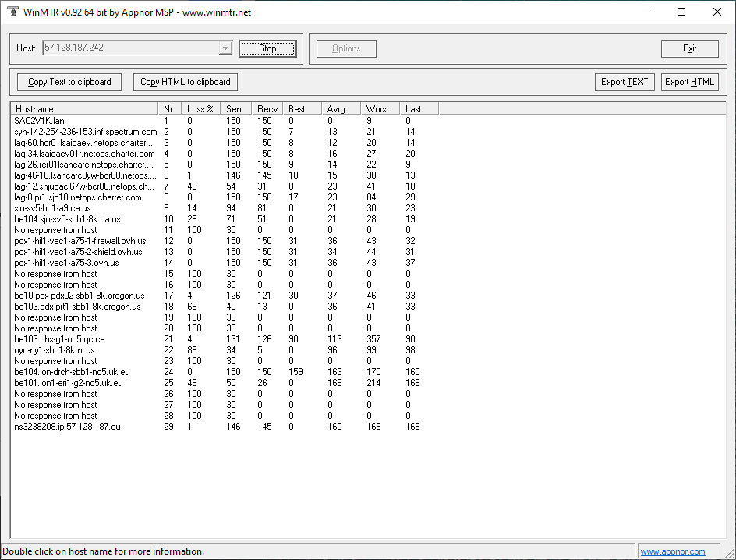Image resolution: width=736 pixels, height=560 pixels.
Task: Click the Nr column header
Action: 169,109
